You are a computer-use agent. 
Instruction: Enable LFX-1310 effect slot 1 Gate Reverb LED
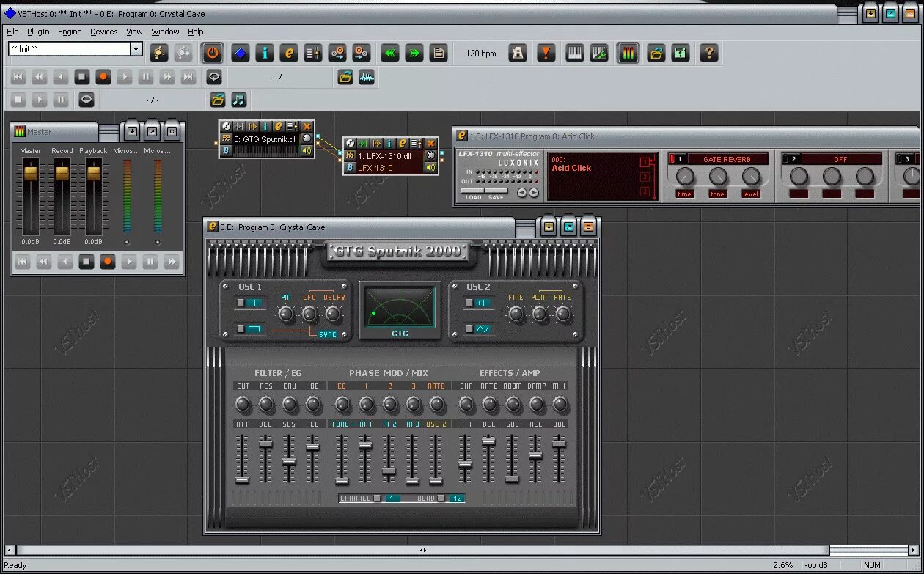point(672,159)
